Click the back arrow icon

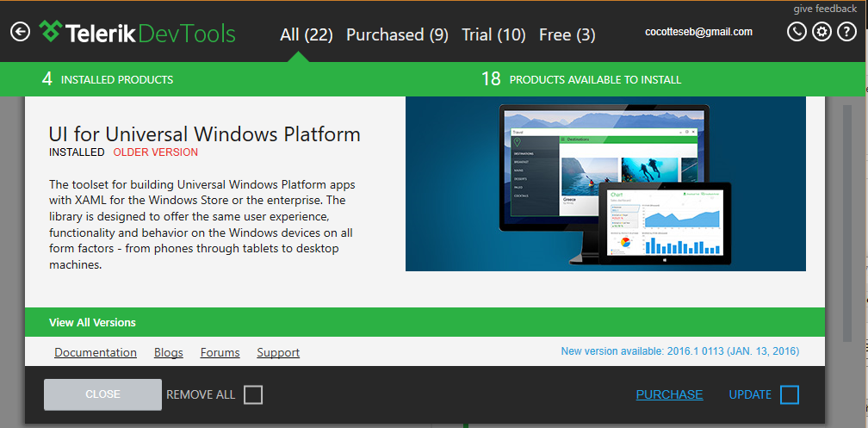(20, 32)
